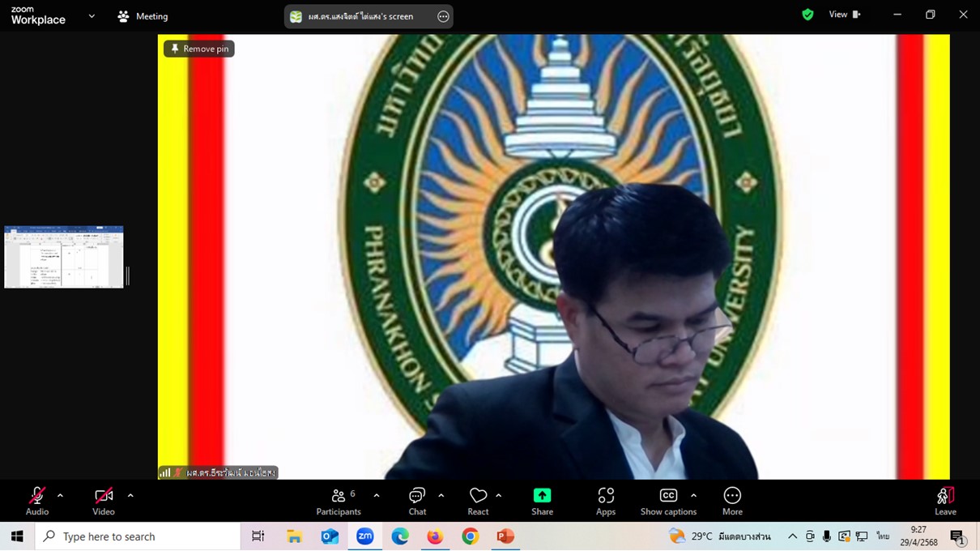
Task: Open Outlook from taskbar
Action: [x=330, y=536]
